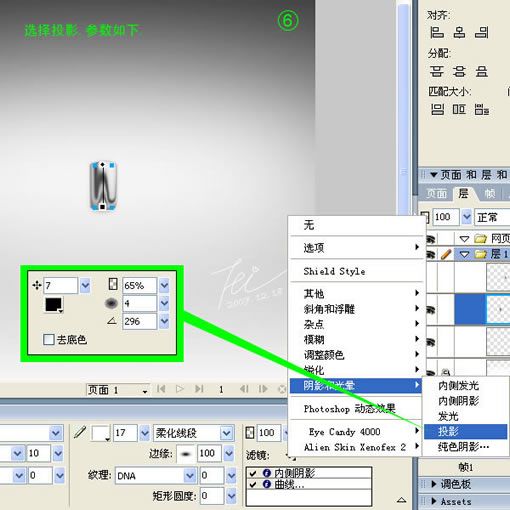Open the 页面 1 page dropdown
Viewport: 510px width, 510px height.
tap(145, 391)
